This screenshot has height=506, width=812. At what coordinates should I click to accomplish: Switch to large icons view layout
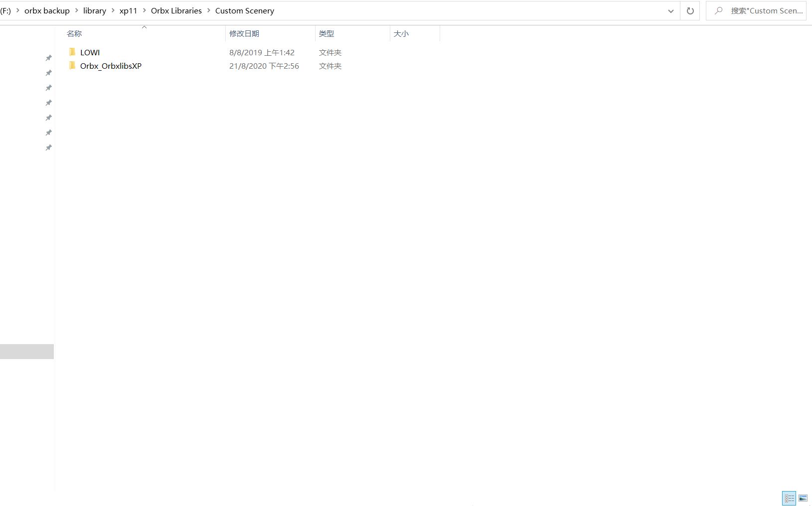[803, 498]
